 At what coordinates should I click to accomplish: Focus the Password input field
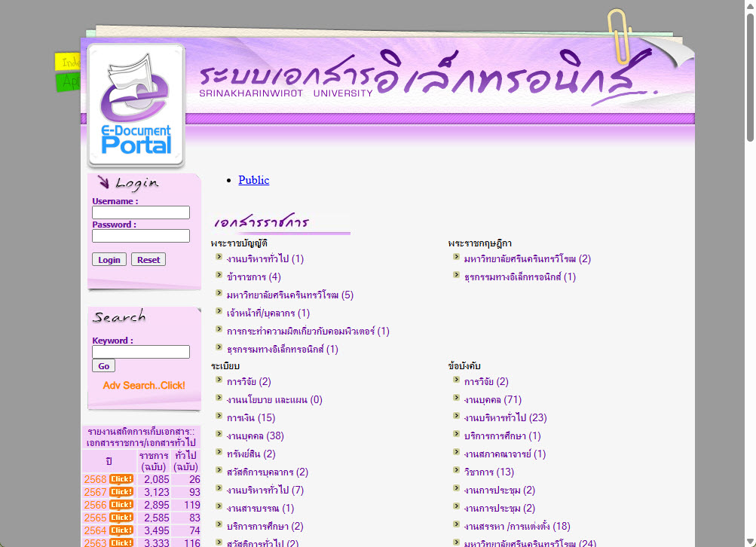coord(141,236)
